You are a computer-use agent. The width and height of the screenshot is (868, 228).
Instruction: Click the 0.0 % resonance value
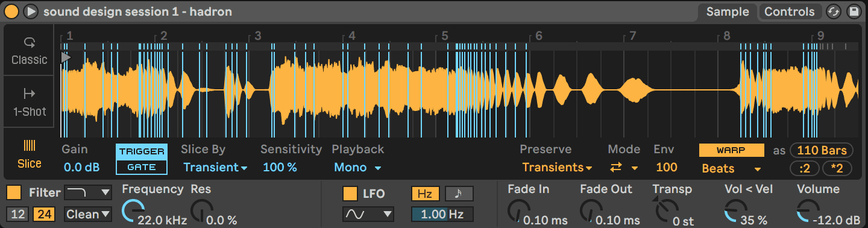click(221, 220)
